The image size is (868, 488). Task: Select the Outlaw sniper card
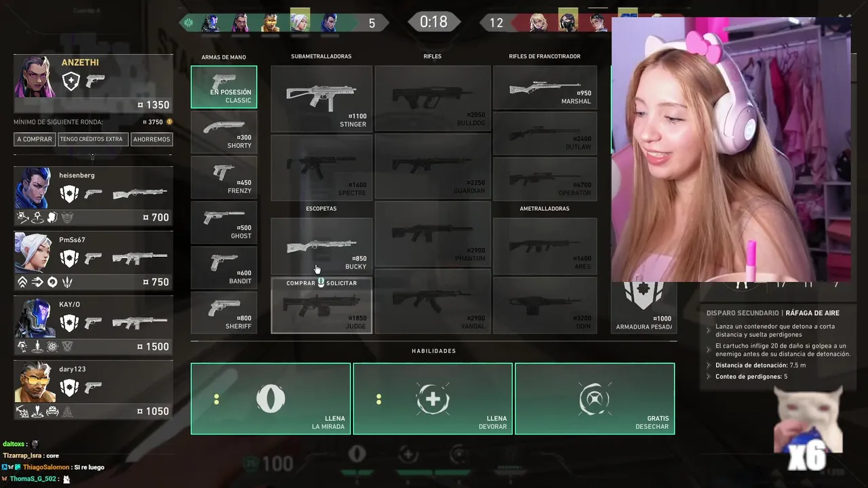click(x=545, y=132)
